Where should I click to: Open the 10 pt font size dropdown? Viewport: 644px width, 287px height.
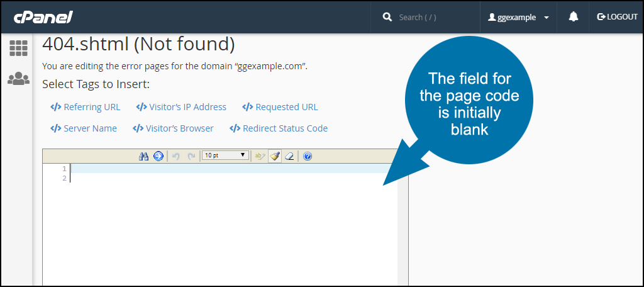pos(225,155)
